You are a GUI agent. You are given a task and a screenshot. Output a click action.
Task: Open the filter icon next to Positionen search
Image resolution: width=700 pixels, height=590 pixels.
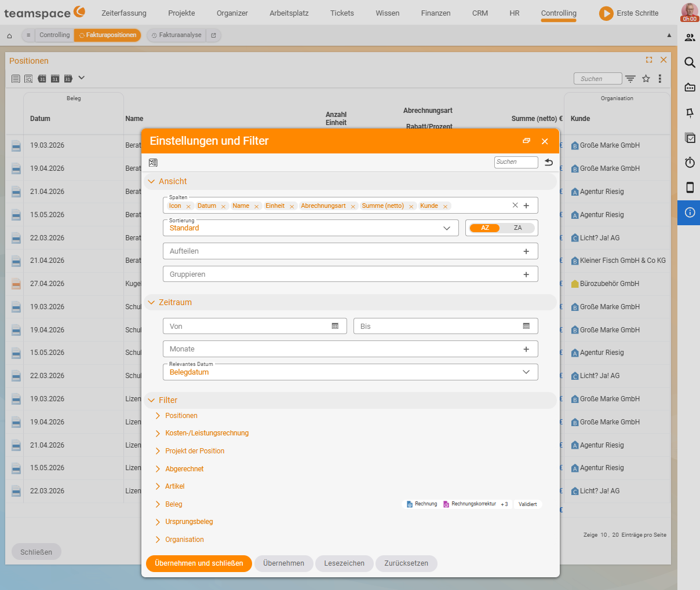630,79
